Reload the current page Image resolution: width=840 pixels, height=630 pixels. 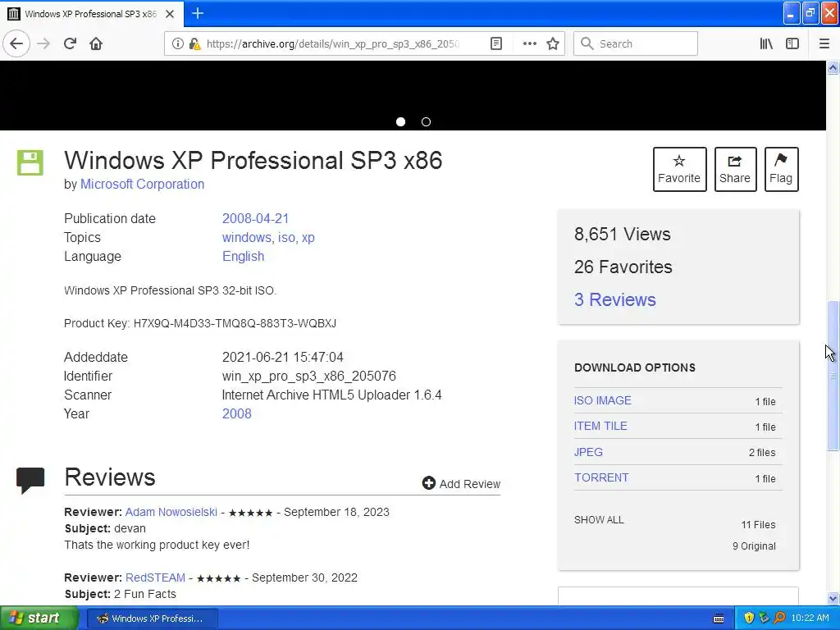point(70,43)
